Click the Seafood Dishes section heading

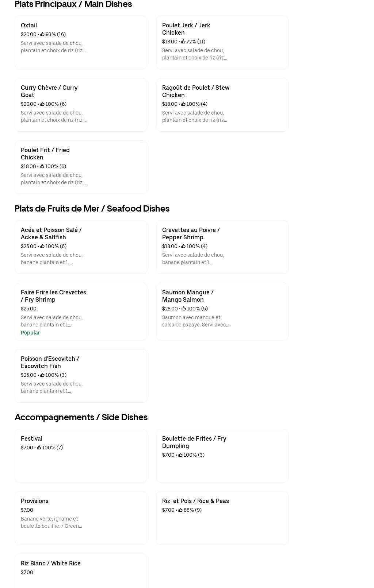[x=92, y=208]
